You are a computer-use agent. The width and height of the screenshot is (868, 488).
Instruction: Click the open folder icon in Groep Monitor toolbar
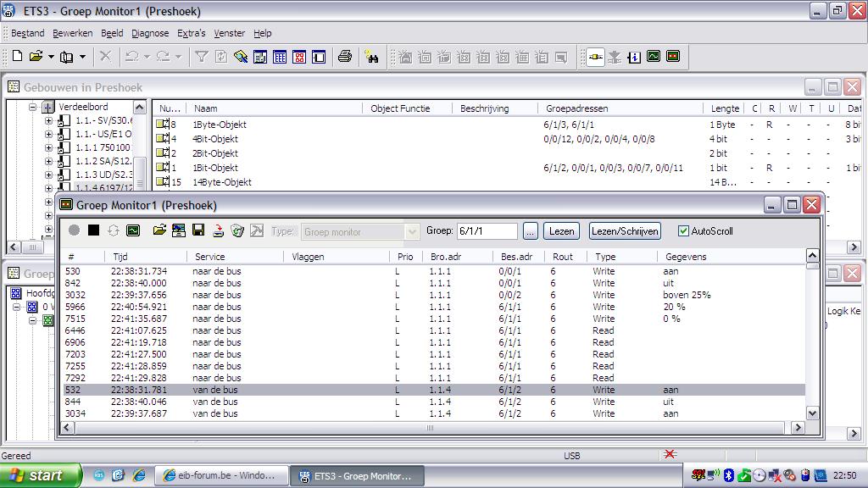click(159, 230)
